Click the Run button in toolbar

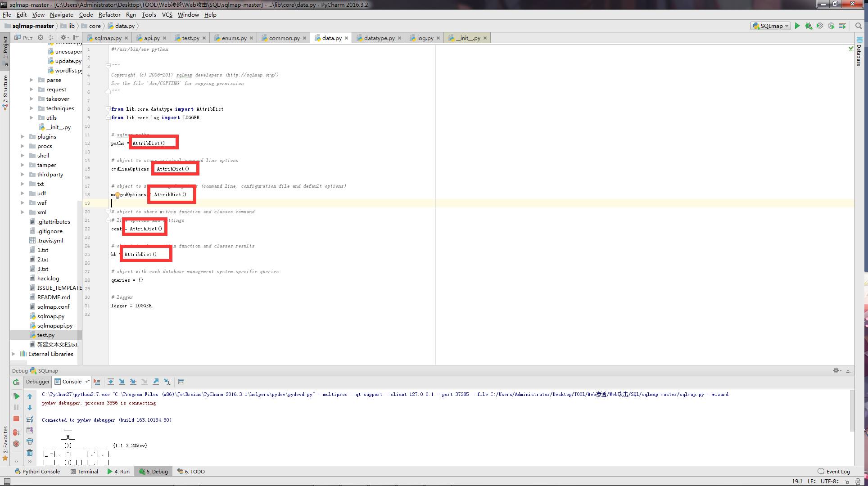(x=798, y=26)
